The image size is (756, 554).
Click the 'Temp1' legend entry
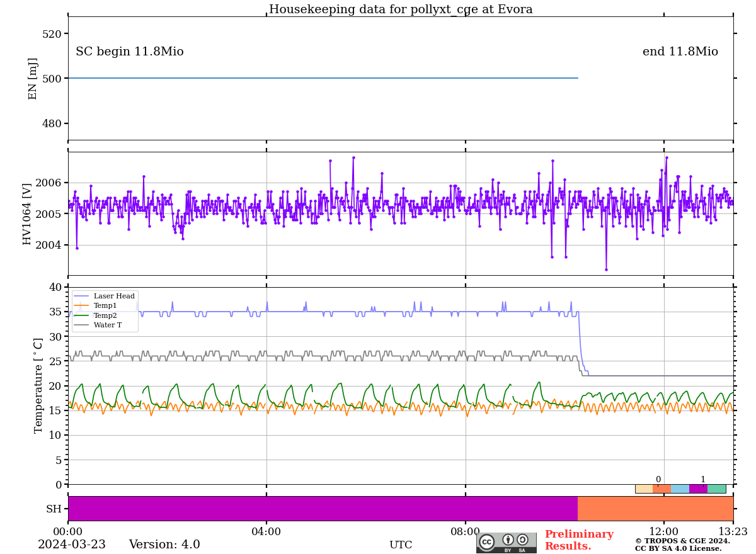96,305
